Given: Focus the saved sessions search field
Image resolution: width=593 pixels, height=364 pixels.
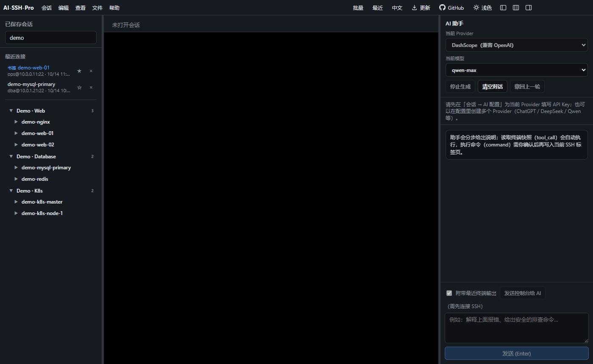Looking at the screenshot, I should [51, 38].
